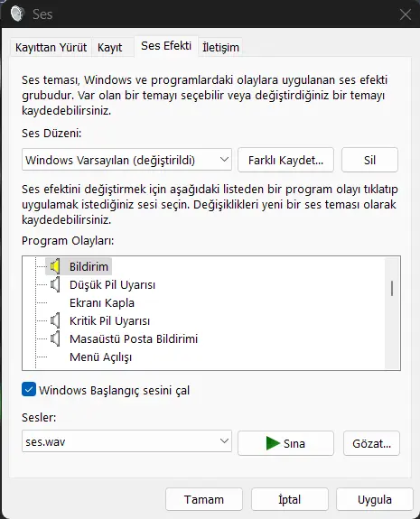This screenshot has height=519, width=420.
Task: Click speaker icon next to Düşük Pil Uyarısı
Action: 55,284
